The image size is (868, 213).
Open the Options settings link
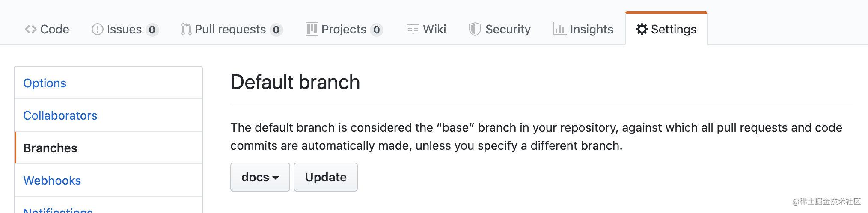[x=45, y=83]
